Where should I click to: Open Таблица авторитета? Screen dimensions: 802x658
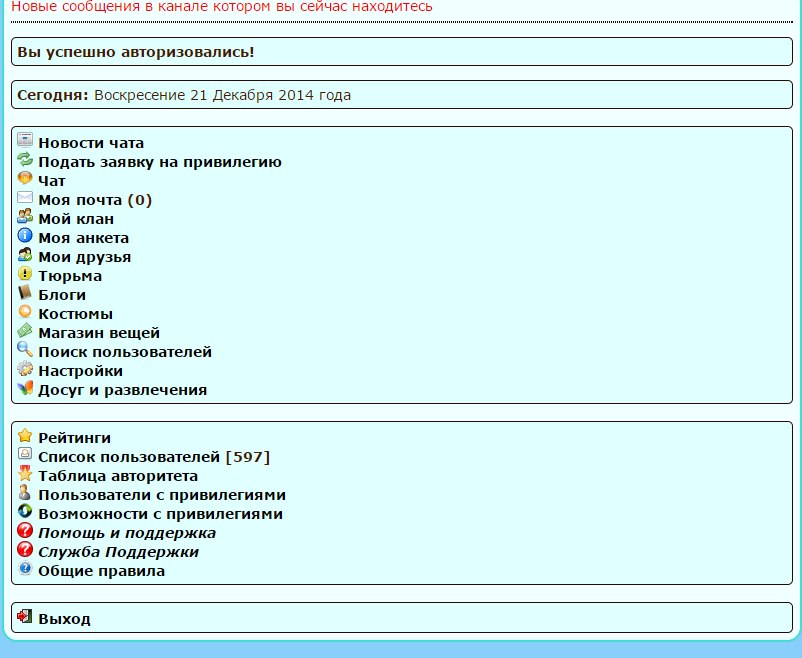(x=118, y=476)
